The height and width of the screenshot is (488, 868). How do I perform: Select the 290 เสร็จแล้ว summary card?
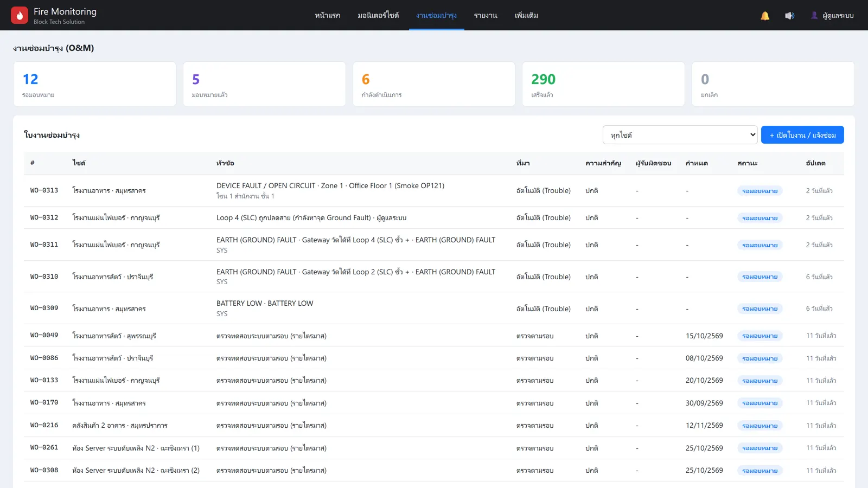click(603, 84)
